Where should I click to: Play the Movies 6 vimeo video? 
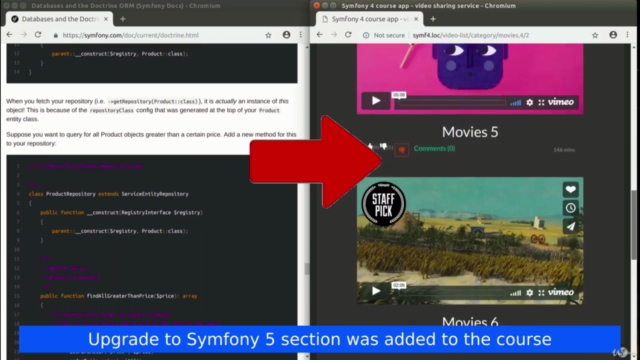[x=376, y=291]
